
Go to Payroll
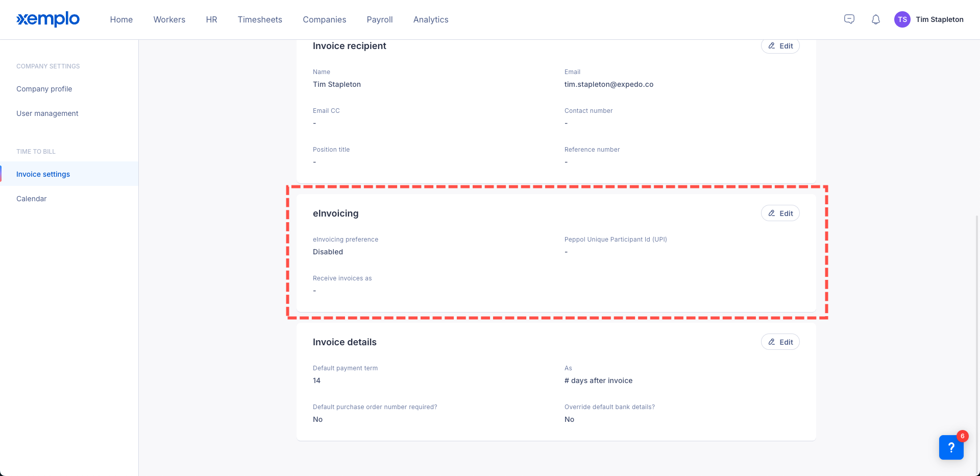380,19
